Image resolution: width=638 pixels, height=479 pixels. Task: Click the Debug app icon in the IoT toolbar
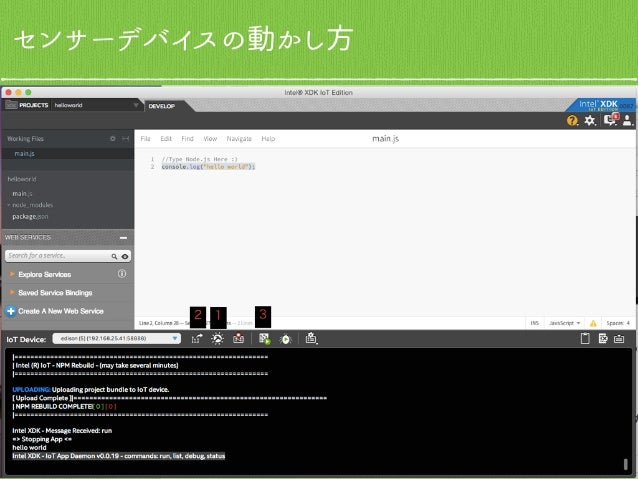click(x=286, y=339)
